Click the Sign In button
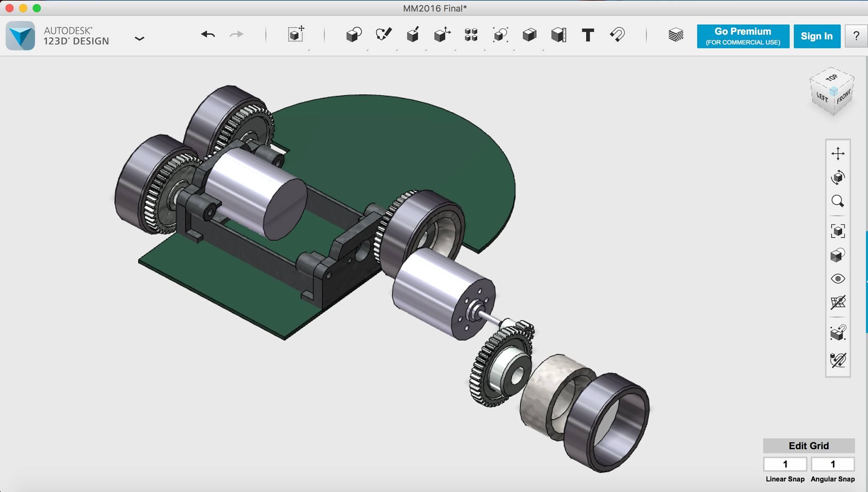The width and height of the screenshot is (868, 492). point(816,36)
